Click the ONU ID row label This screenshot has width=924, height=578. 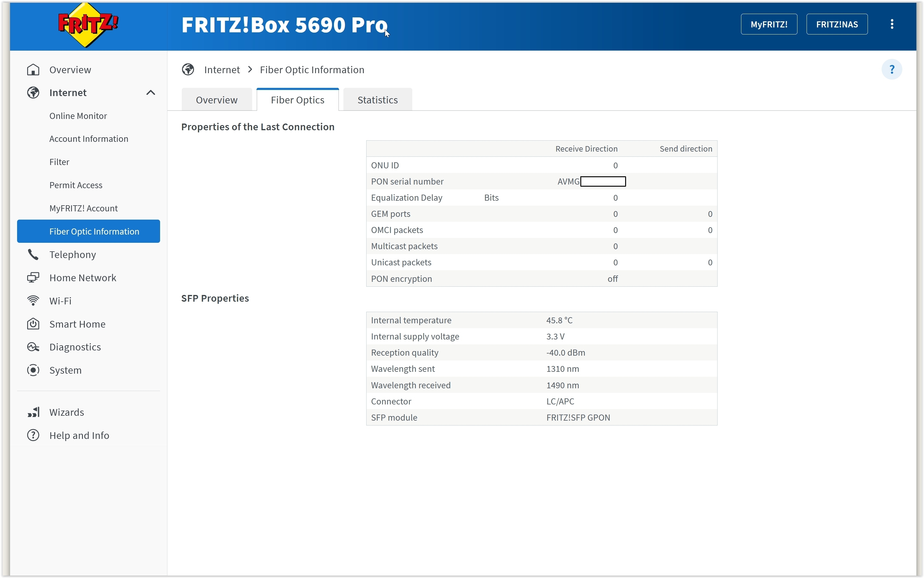point(385,165)
